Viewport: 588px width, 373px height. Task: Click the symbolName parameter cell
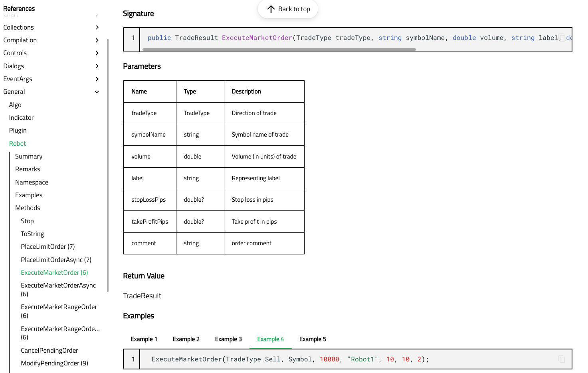[150, 135]
